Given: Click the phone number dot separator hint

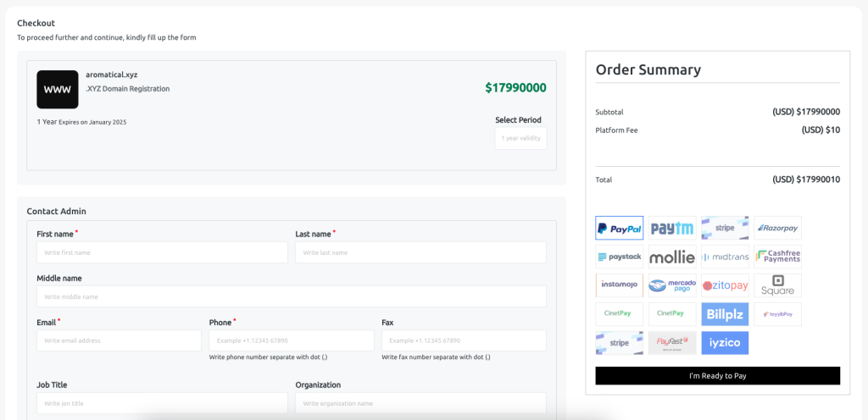Looking at the screenshot, I should (269, 357).
